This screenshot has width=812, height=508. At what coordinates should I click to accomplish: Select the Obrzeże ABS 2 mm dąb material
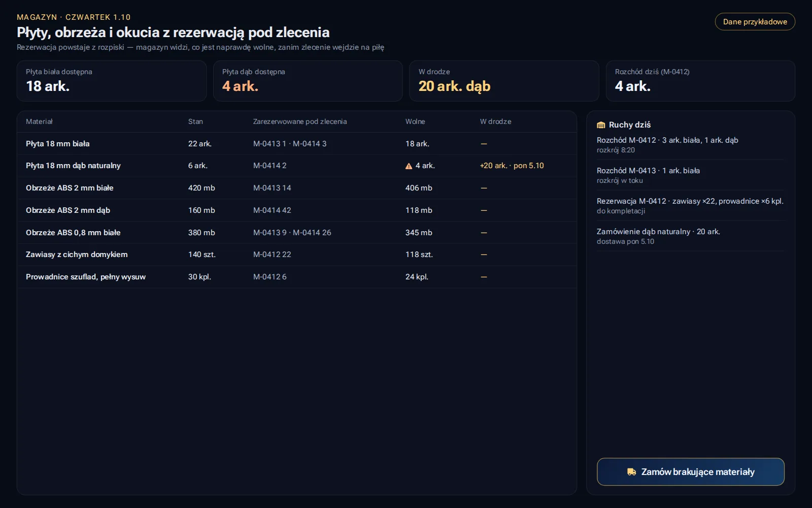tap(68, 210)
